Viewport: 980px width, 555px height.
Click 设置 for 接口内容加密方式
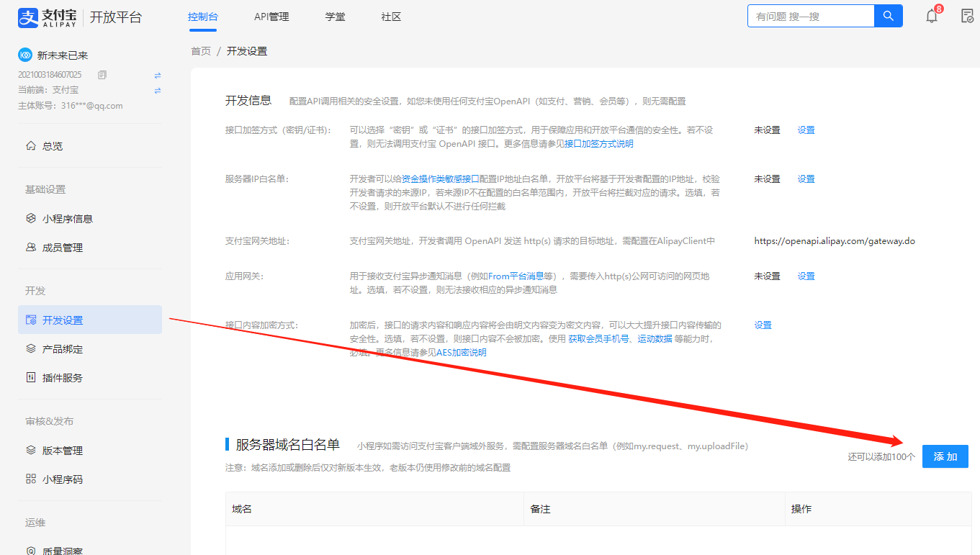(763, 325)
